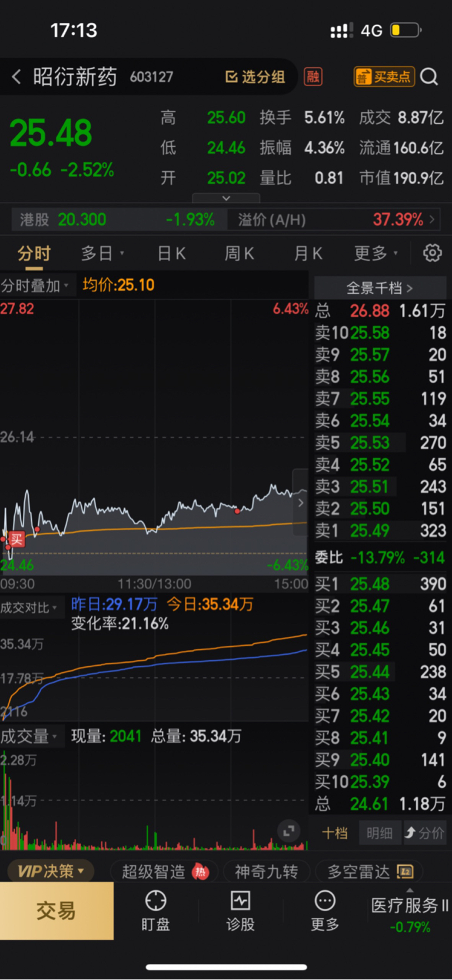Open 盯盘 watch icon
Image resolution: width=452 pixels, height=980 pixels.
(155, 911)
